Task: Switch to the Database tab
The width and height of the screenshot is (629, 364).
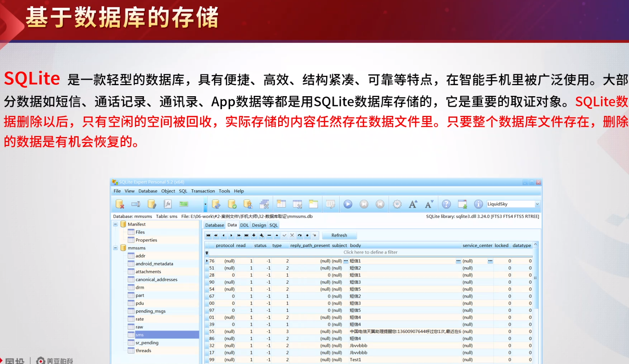Action: (x=215, y=225)
